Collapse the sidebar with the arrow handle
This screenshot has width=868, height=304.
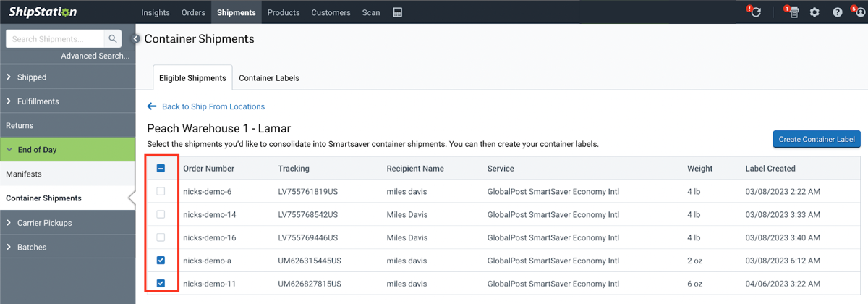[x=136, y=38]
